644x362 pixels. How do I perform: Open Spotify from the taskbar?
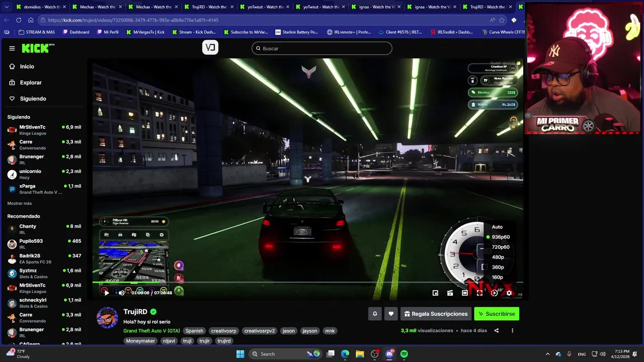404,354
